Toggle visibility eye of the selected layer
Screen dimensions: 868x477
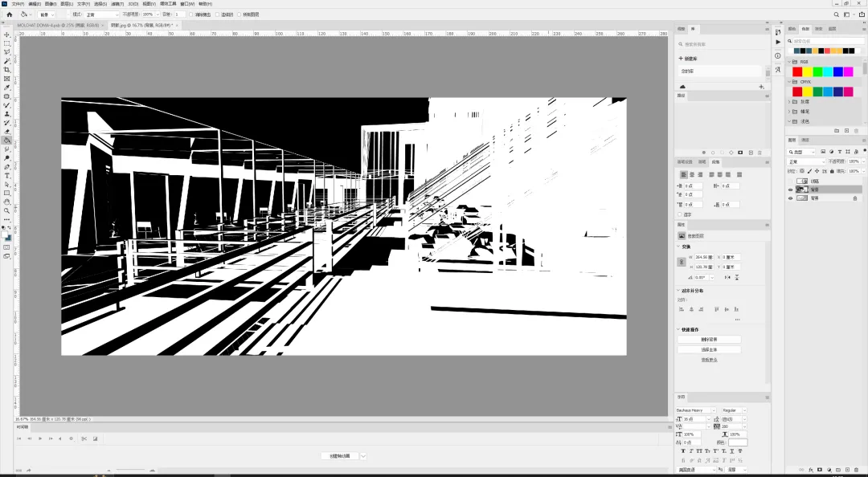791,190
